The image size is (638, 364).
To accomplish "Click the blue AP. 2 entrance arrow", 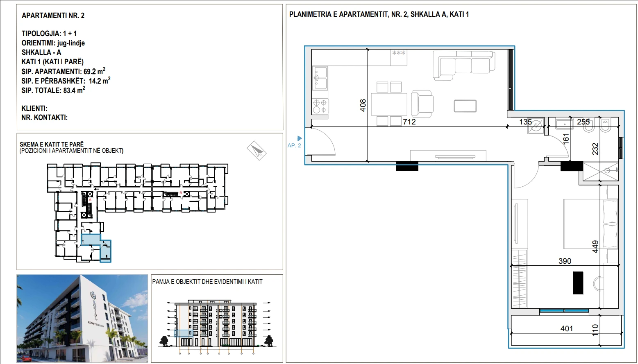I will [x=300, y=138].
